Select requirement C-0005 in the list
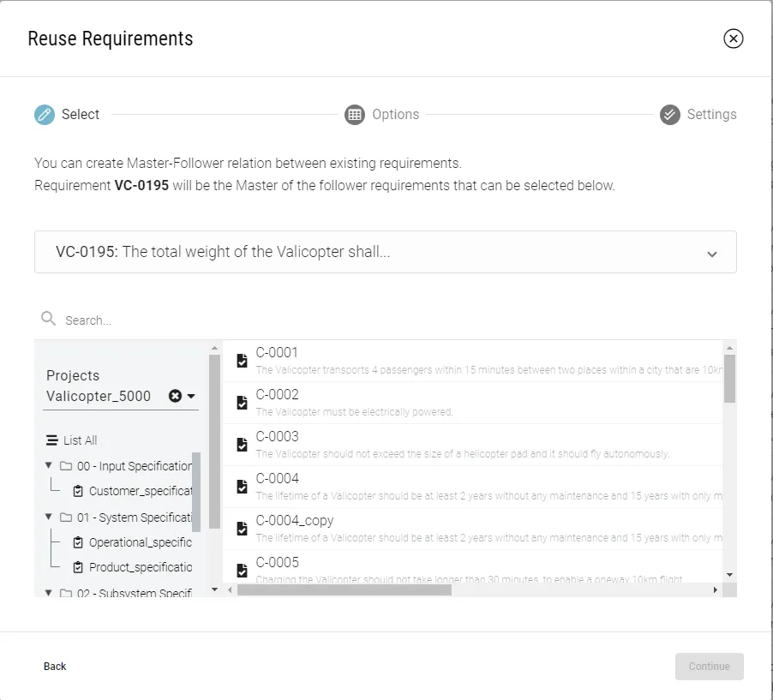The width and height of the screenshot is (773, 700). click(278, 562)
